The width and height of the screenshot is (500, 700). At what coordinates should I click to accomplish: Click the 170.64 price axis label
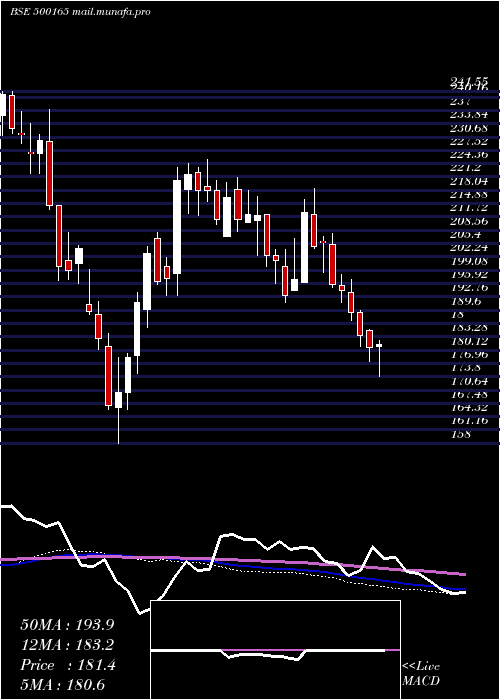[x=468, y=381]
